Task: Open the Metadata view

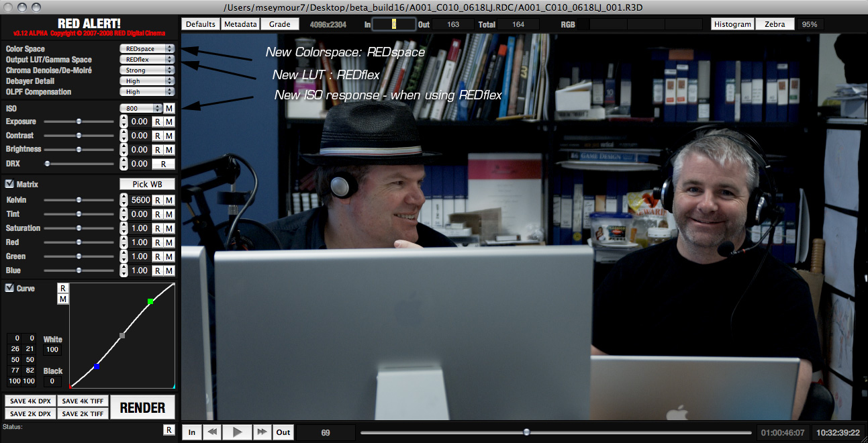Action: tap(240, 24)
